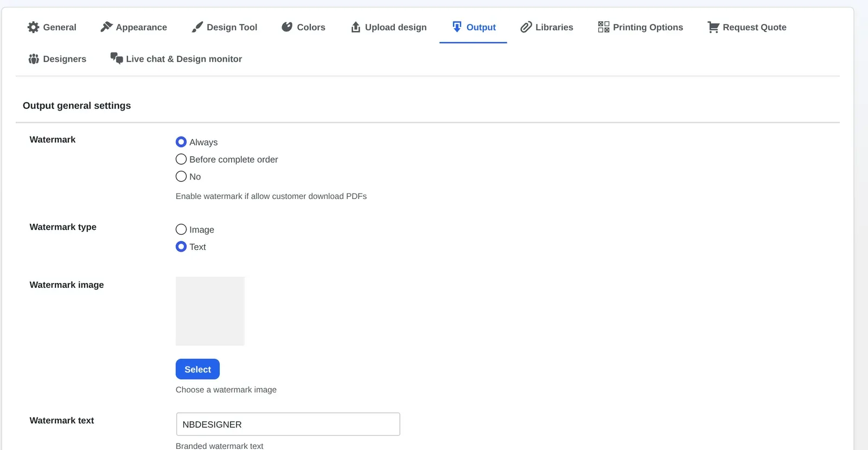The image size is (868, 450).
Task: Click the Appearance hammer icon
Action: point(106,27)
